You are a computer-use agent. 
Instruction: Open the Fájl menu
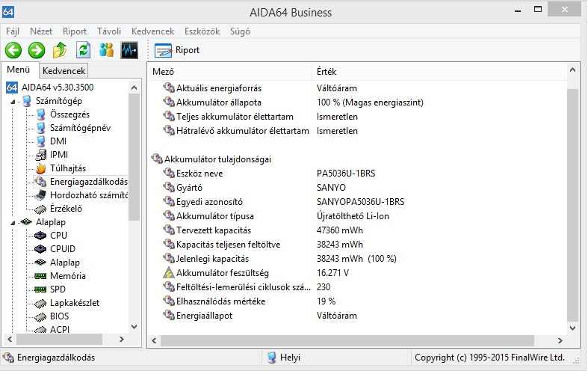[x=13, y=31]
